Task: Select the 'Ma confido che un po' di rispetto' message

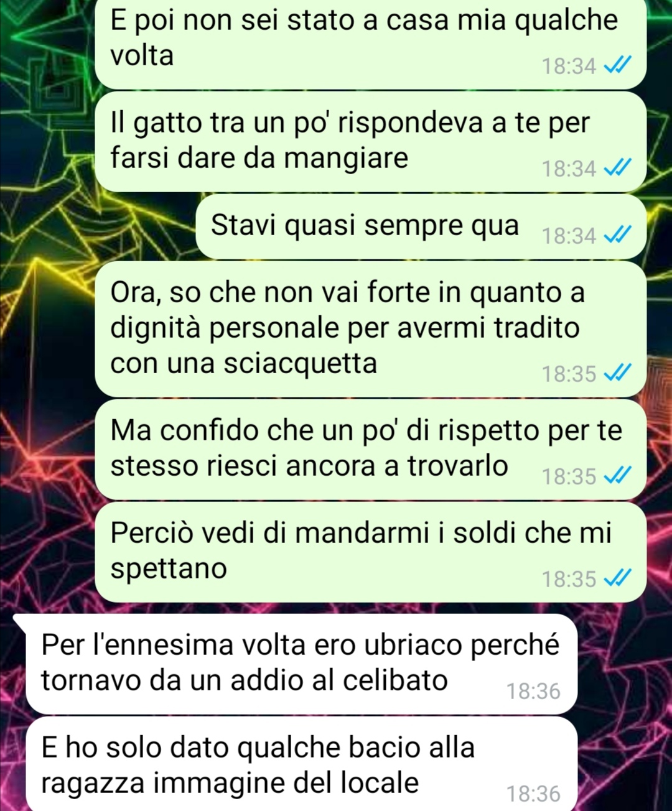Action: click(x=371, y=450)
